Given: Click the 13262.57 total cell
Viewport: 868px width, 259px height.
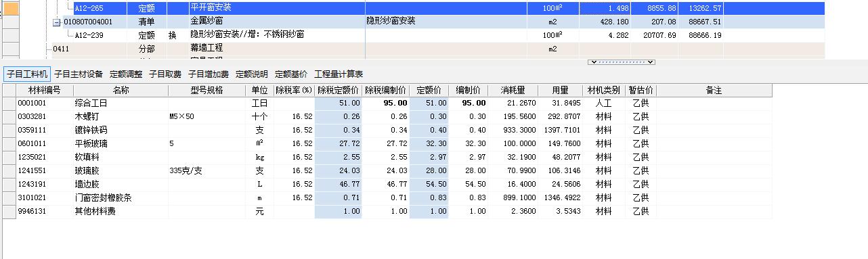Looking at the screenshot, I should 701,8.
